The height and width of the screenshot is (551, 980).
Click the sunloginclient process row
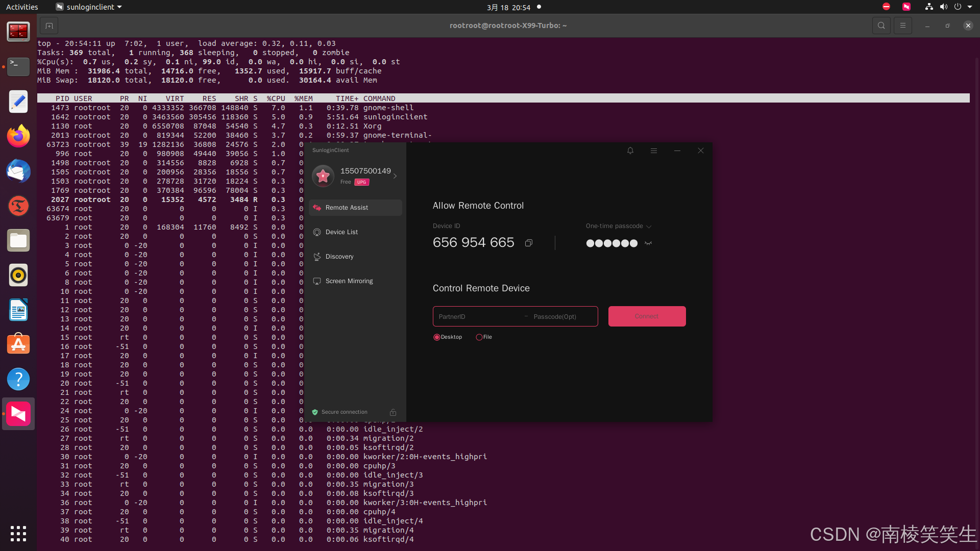[x=503, y=117]
